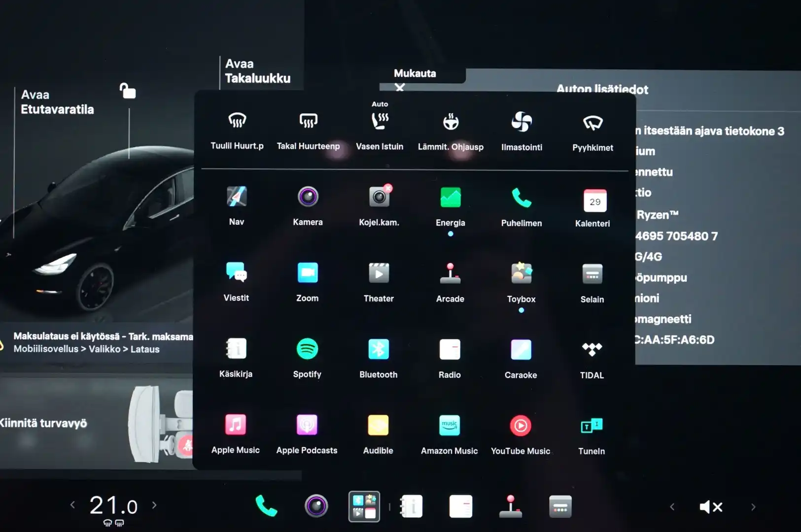The width and height of the screenshot is (801, 532).
Task: Tap Avaa Etutavaratila to open frunk
Action: (57, 102)
